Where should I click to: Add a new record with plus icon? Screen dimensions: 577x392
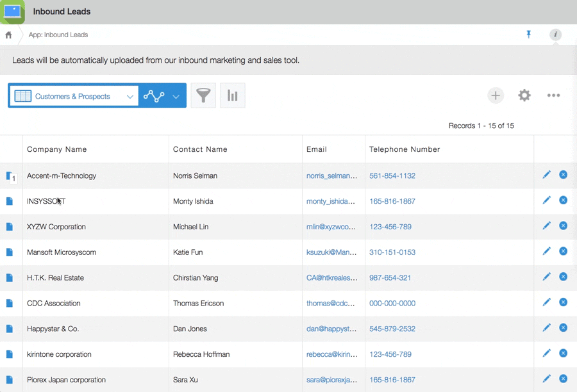click(x=495, y=95)
